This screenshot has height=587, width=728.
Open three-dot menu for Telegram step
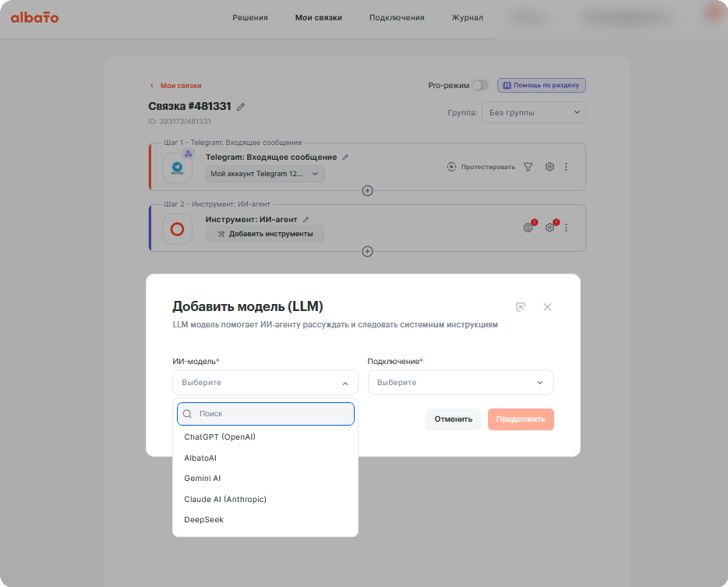click(566, 167)
